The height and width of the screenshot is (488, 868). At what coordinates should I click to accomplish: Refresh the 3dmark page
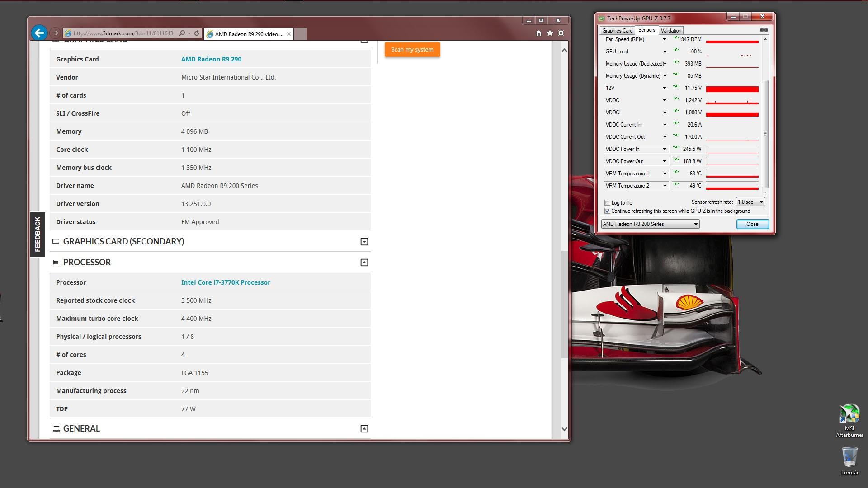[x=197, y=33]
